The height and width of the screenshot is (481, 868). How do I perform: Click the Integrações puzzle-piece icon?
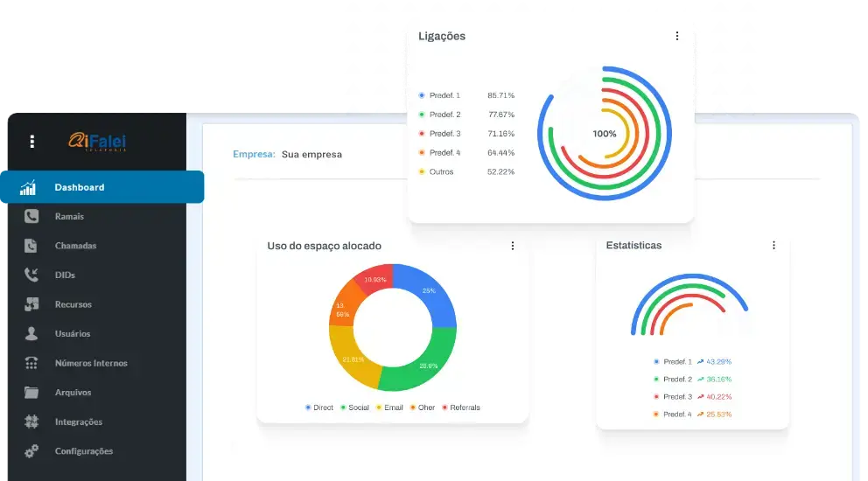31,422
